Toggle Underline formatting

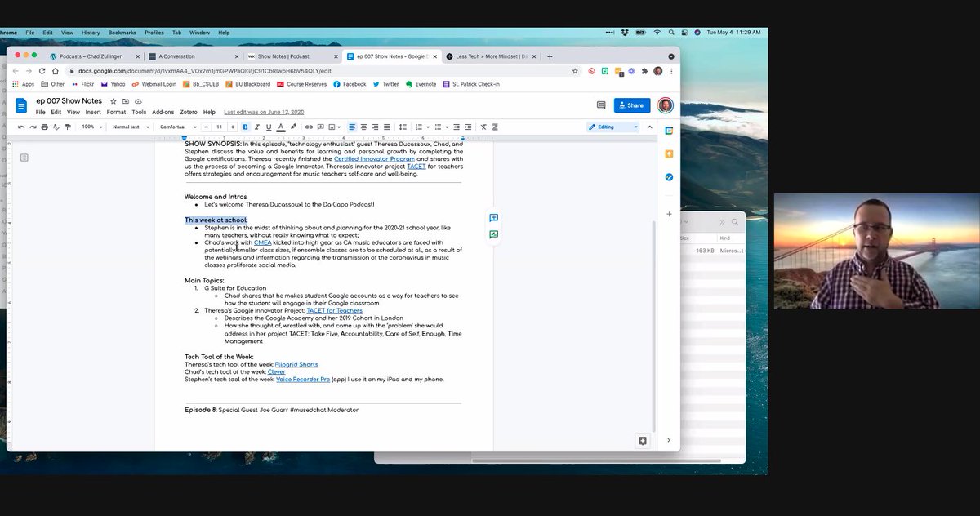click(x=268, y=127)
